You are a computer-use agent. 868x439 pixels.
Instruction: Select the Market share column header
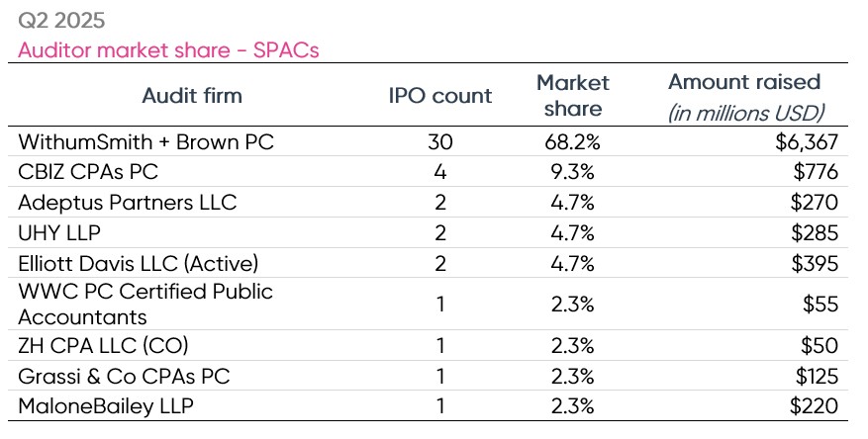572,95
